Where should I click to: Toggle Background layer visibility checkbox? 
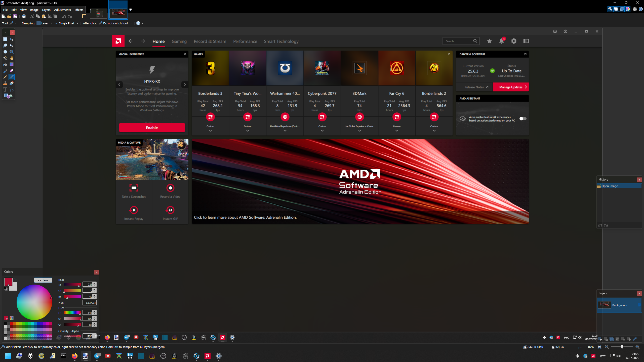coord(639,305)
